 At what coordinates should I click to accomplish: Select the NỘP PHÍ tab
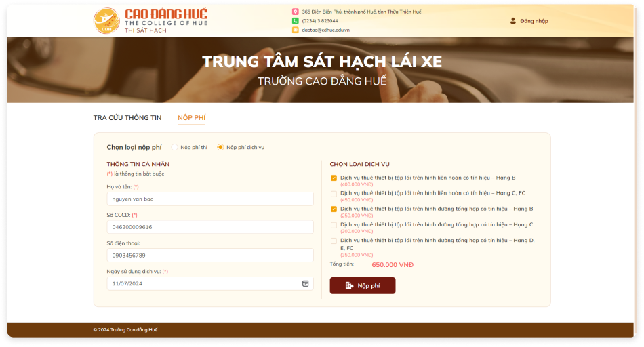tap(191, 117)
